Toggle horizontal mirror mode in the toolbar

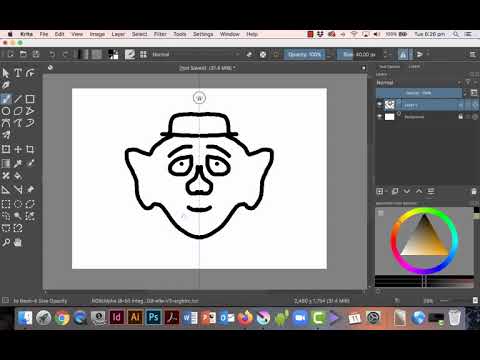[x=403, y=54]
